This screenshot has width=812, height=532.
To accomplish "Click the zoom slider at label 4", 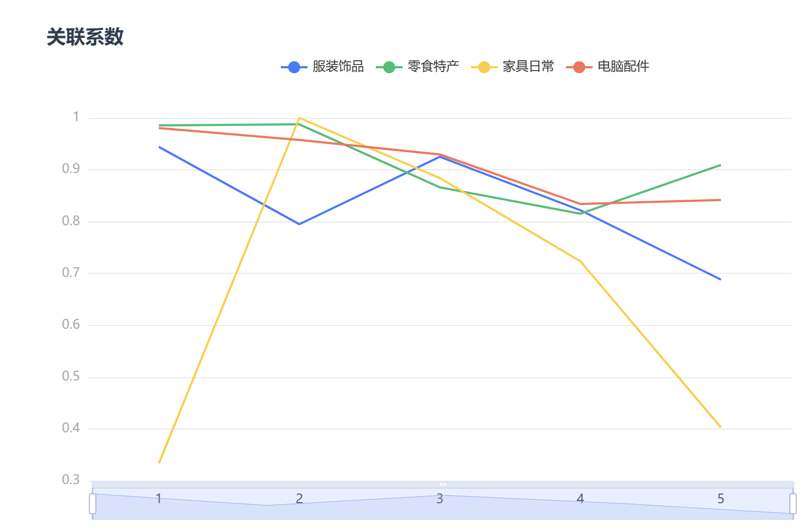I will point(580,499).
